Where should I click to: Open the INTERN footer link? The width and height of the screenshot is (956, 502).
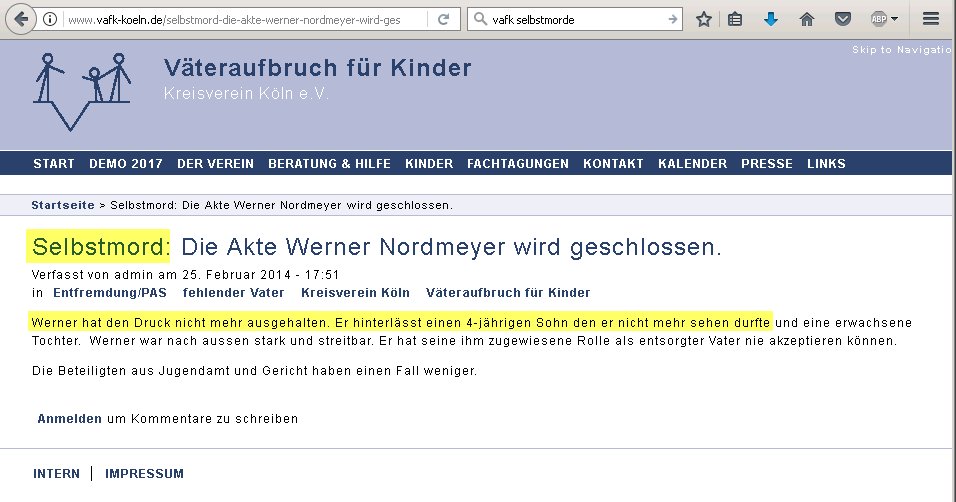coord(56,473)
